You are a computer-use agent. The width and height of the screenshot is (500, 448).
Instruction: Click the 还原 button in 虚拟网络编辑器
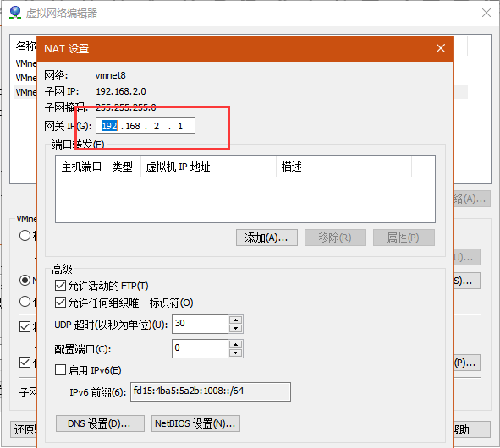pos(24,429)
